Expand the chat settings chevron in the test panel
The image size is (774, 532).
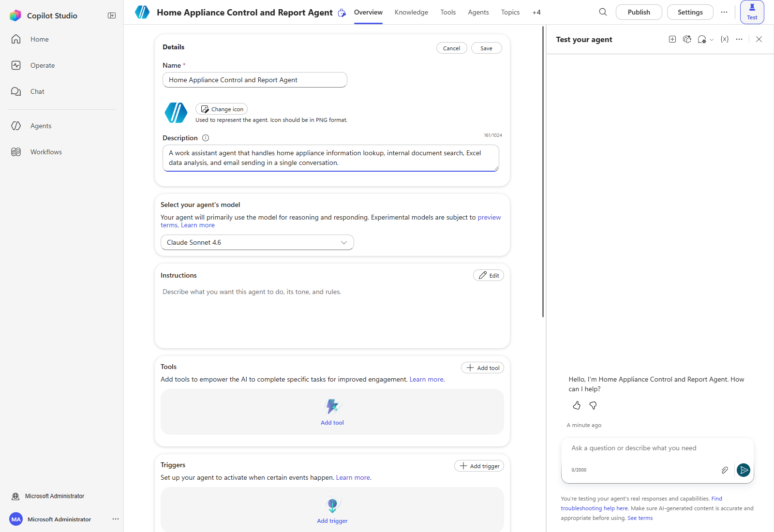[712, 40]
